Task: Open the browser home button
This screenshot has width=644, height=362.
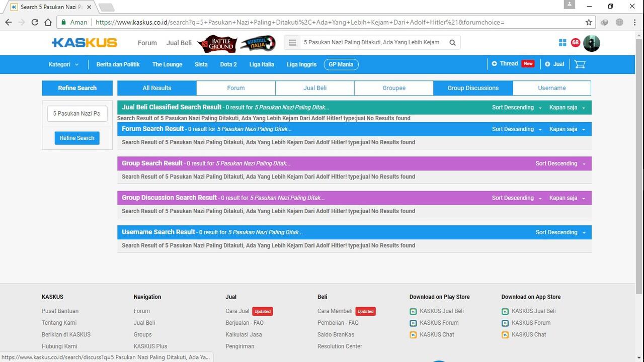Action: coord(48,22)
